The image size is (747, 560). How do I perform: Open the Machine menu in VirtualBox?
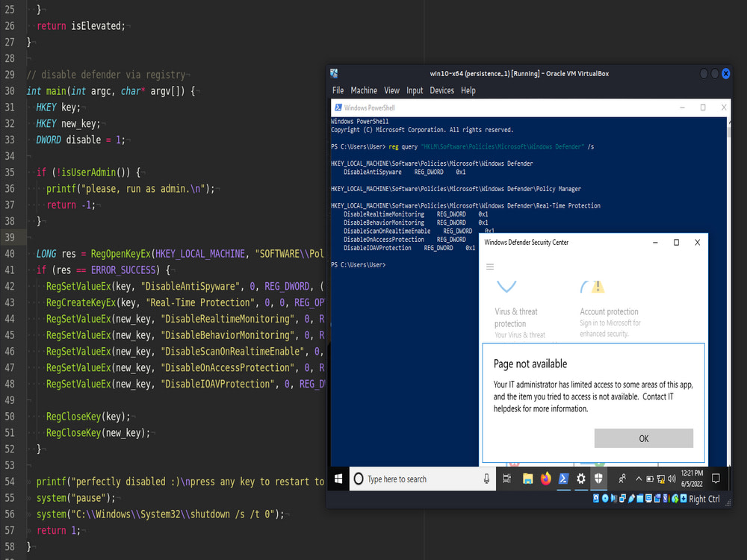point(364,90)
